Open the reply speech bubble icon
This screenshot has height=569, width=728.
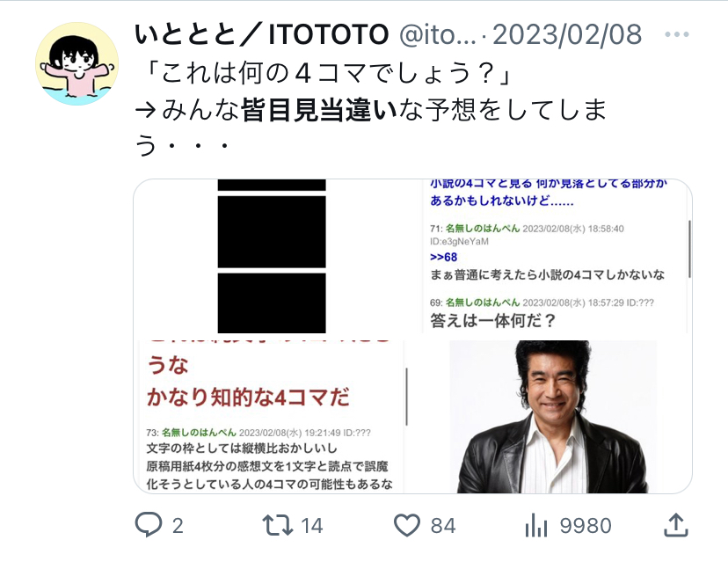(149, 525)
